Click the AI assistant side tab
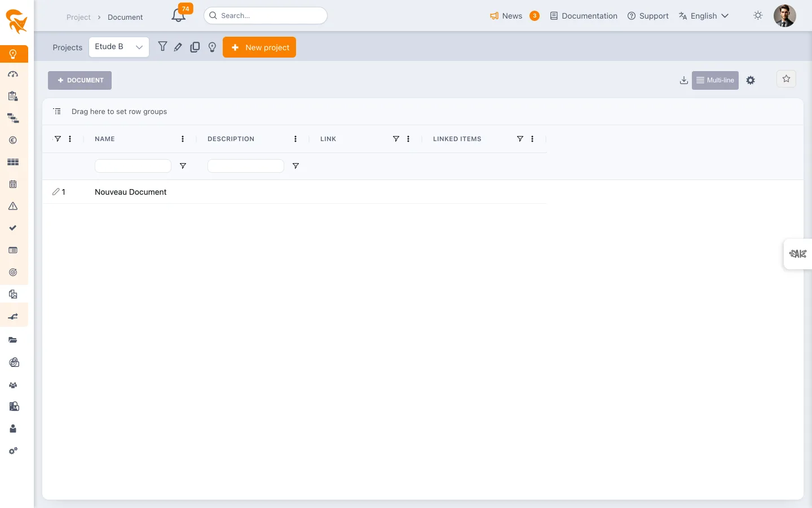812x508 pixels. (x=798, y=254)
